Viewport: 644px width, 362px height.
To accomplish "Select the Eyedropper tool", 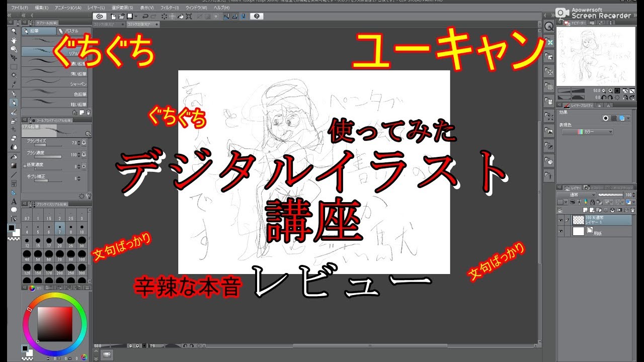I will 14,84.
